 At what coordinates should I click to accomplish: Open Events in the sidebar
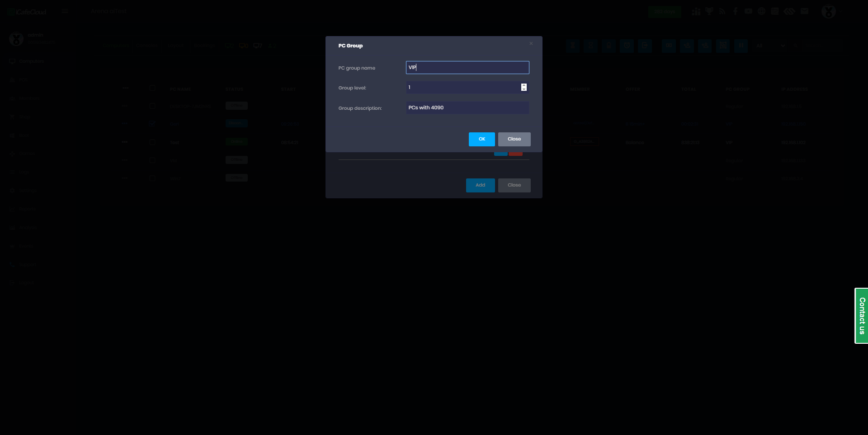(x=22, y=246)
